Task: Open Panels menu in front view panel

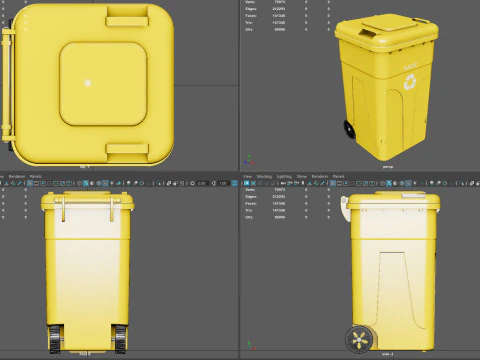Action: (x=36, y=176)
